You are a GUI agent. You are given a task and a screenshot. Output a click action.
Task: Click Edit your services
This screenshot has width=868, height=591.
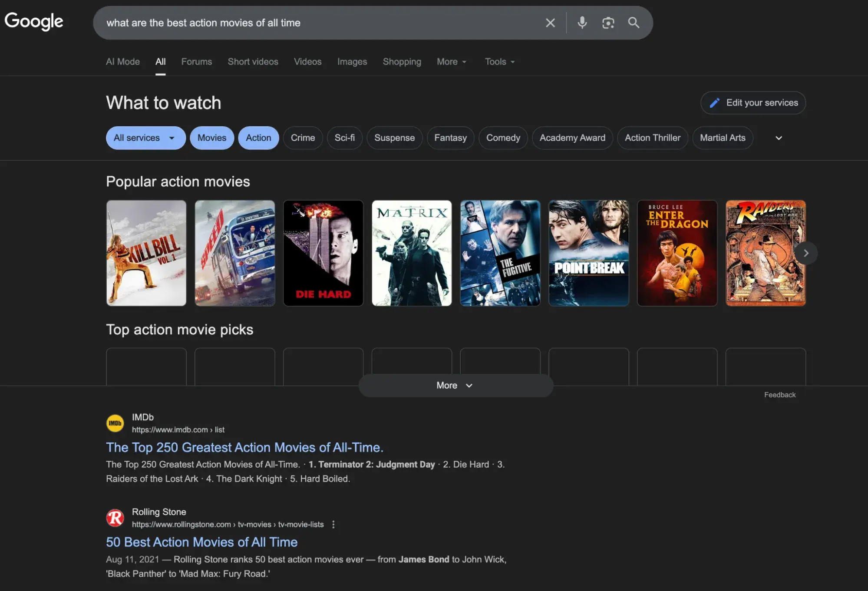click(x=752, y=103)
